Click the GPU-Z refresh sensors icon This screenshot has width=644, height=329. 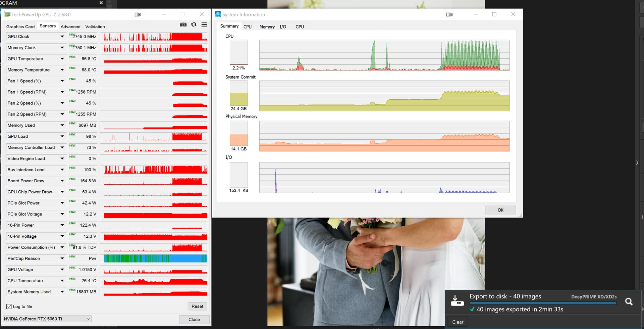pyautogui.click(x=194, y=25)
